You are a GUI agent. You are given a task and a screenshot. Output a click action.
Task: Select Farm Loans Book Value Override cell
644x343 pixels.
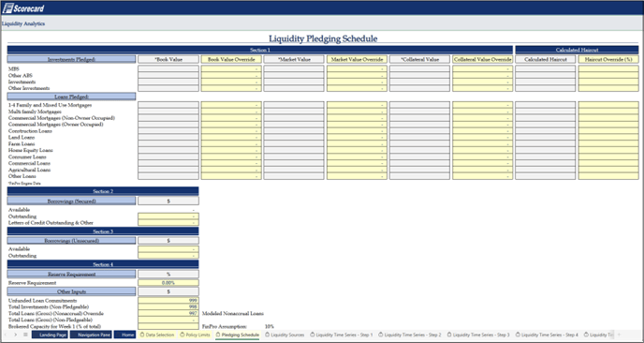231,144
